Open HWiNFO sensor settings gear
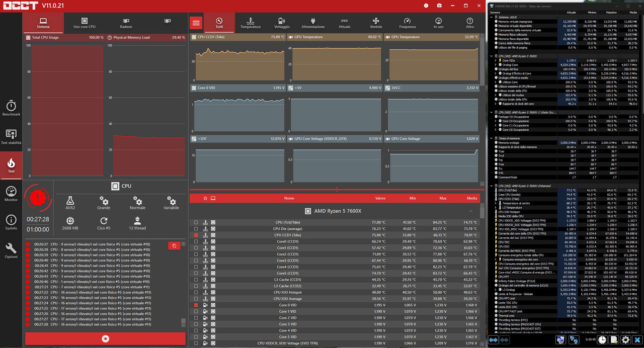 click(x=626, y=340)
